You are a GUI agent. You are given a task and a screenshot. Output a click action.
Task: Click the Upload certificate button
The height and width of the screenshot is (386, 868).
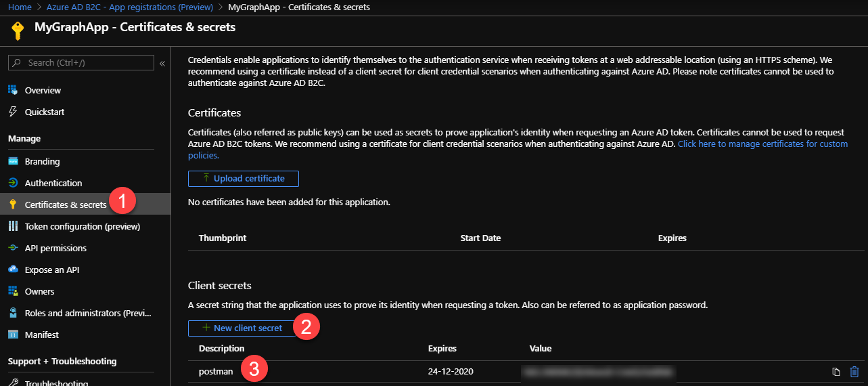tap(243, 179)
